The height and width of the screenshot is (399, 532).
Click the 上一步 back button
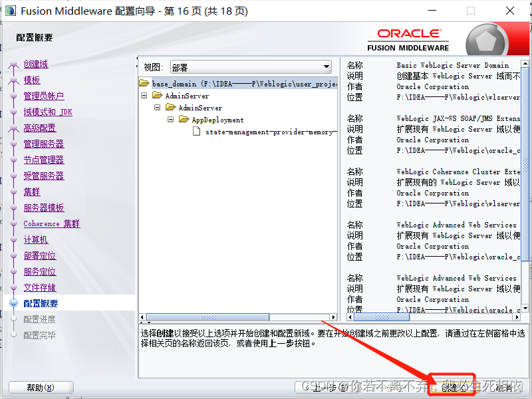327,387
